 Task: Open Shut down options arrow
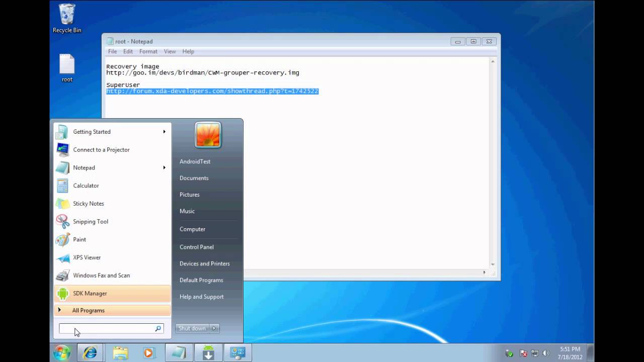pyautogui.click(x=214, y=328)
